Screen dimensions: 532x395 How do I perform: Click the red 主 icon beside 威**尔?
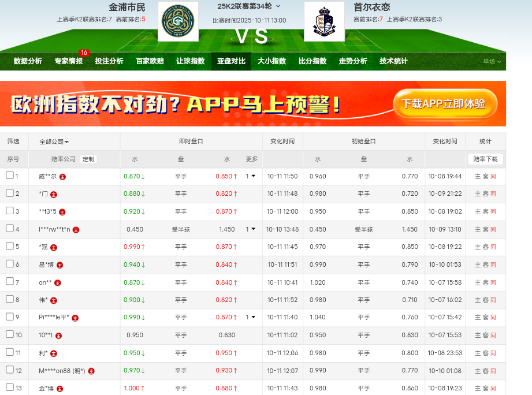pyautogui.click(x=62, y=177)
